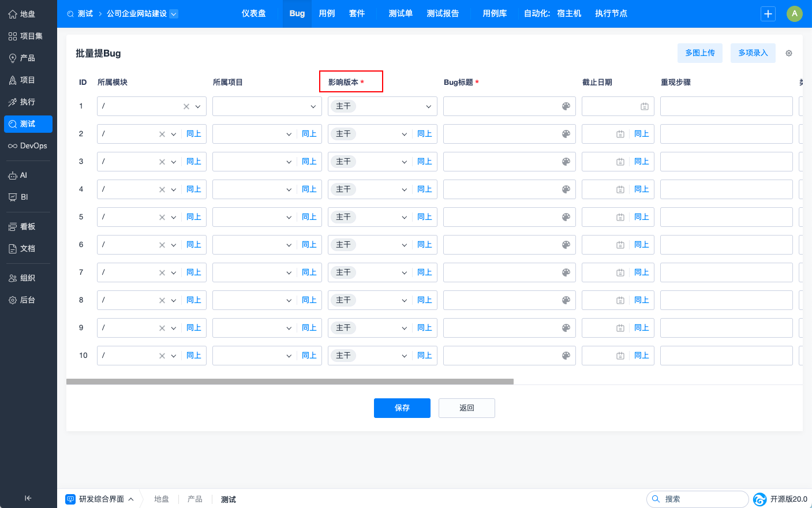Open the user avatar A menu
Image resolution: width=812 pixels, height=508 pixels.
pos(795,14)
